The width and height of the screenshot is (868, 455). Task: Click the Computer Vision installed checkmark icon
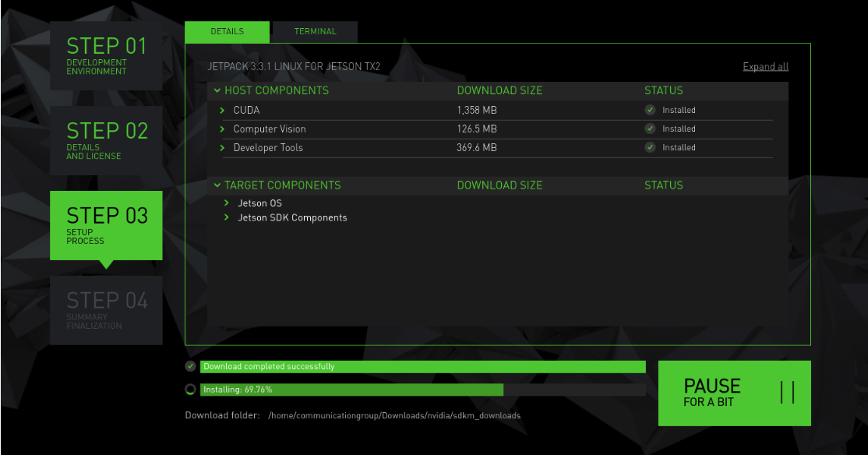click(651, 129)
